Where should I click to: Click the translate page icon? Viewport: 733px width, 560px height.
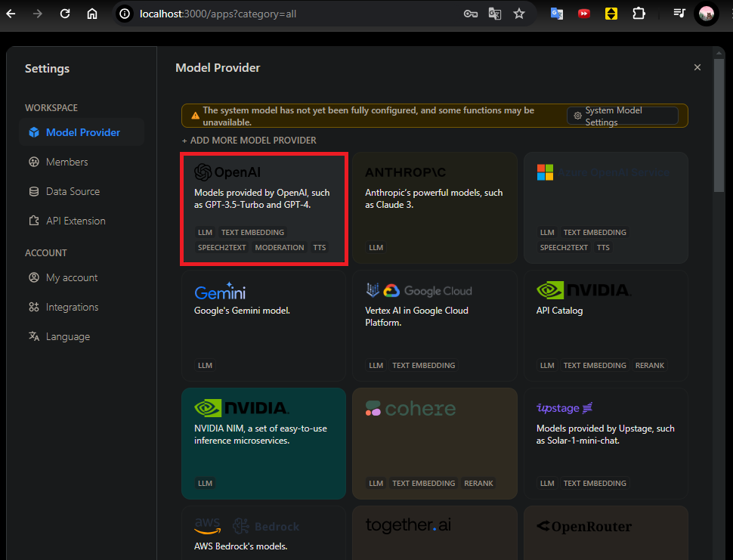495,14
